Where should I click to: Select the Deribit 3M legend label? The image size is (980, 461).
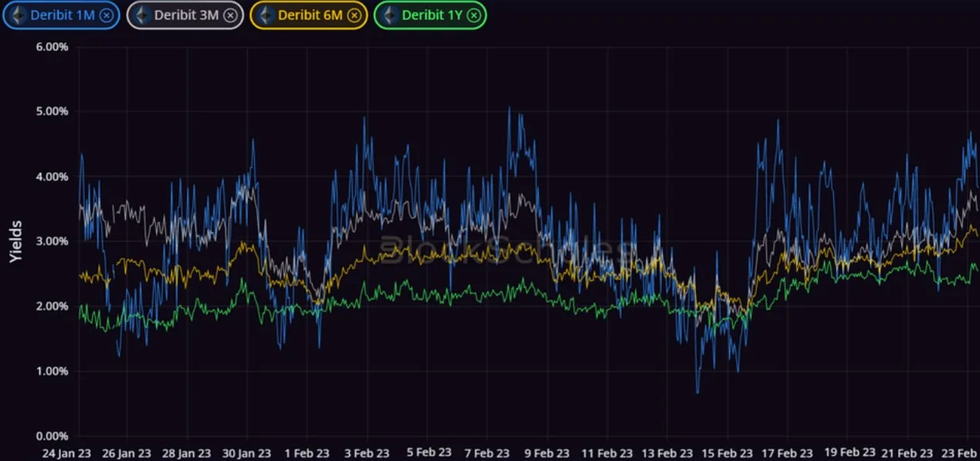click(187, 15)
